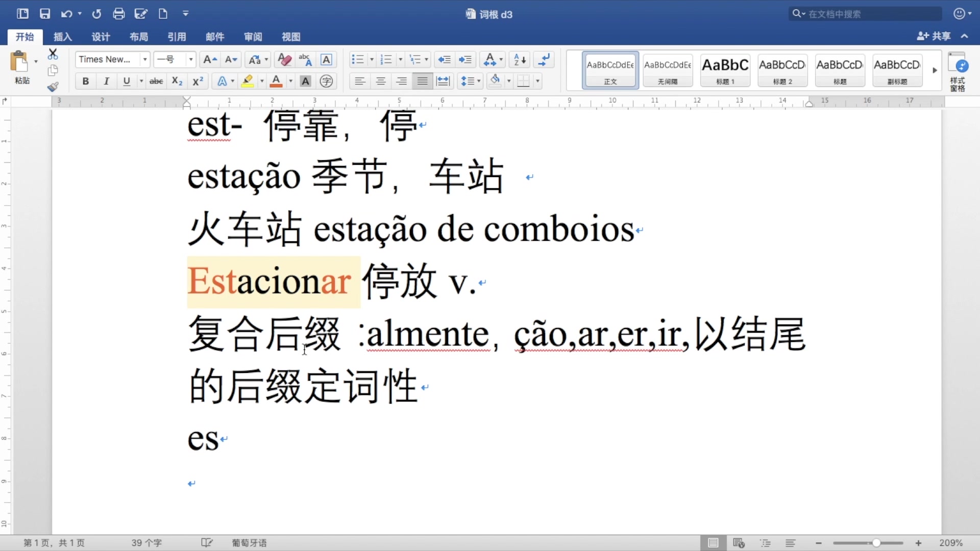Viewport: 980px width, 551px height.
Task: Click the Save icon in title bar
Action: 45,14
